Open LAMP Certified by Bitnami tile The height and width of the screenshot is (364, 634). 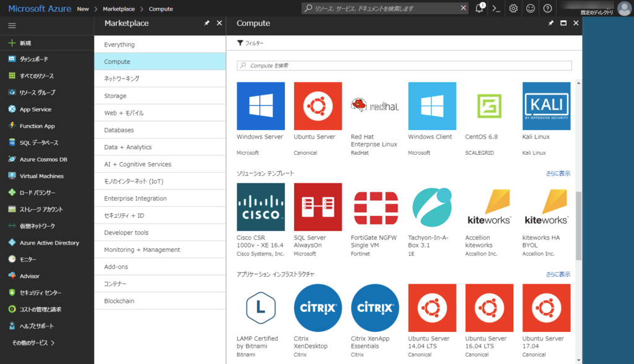point(261,321)
